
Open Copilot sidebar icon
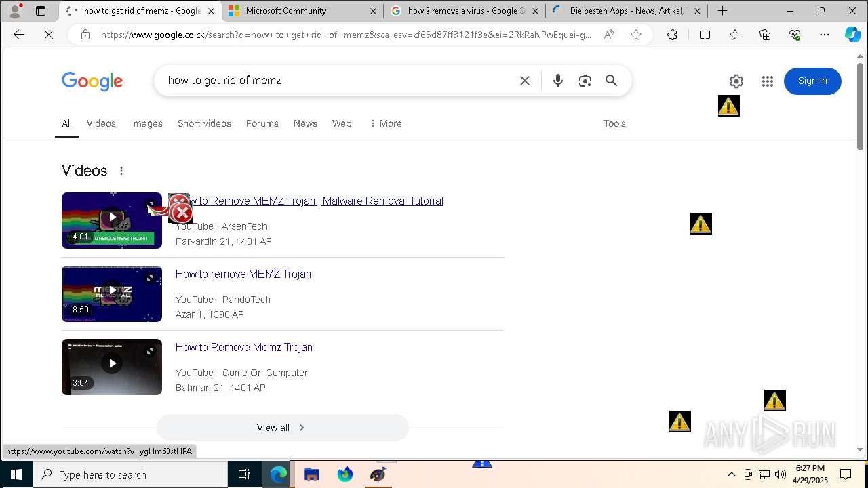pyautogui.click(x=852, y=35)
